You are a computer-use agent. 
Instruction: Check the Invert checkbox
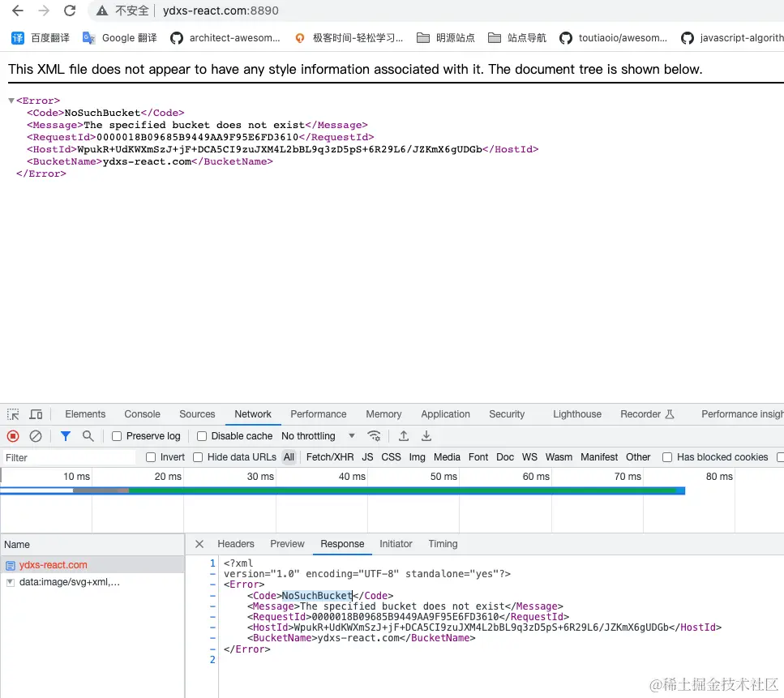coord(151,457)
